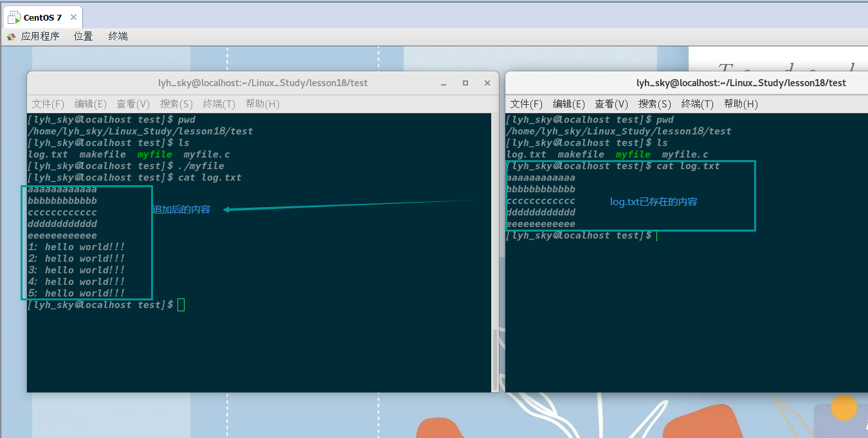Image resolution: width=868 pixels, height=438 pixels.
Task: Switch to the CentOS 7 VM tab
Action: coord(42,17)
